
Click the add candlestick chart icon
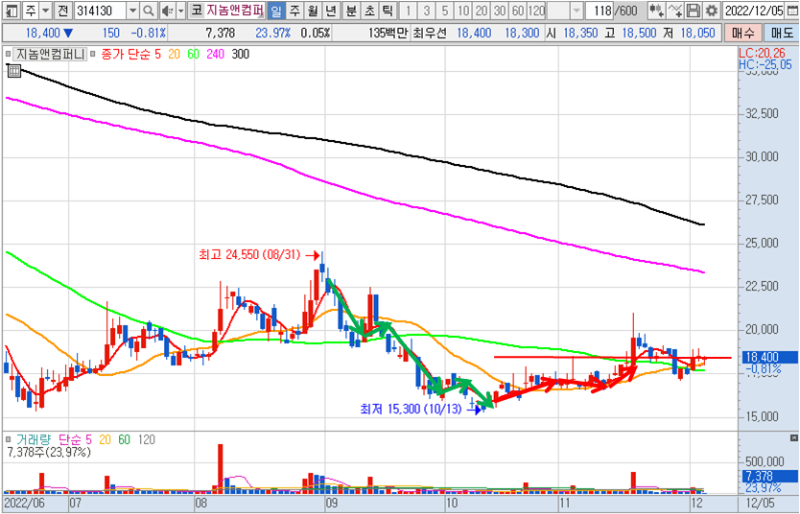click(x=657, y=10)
